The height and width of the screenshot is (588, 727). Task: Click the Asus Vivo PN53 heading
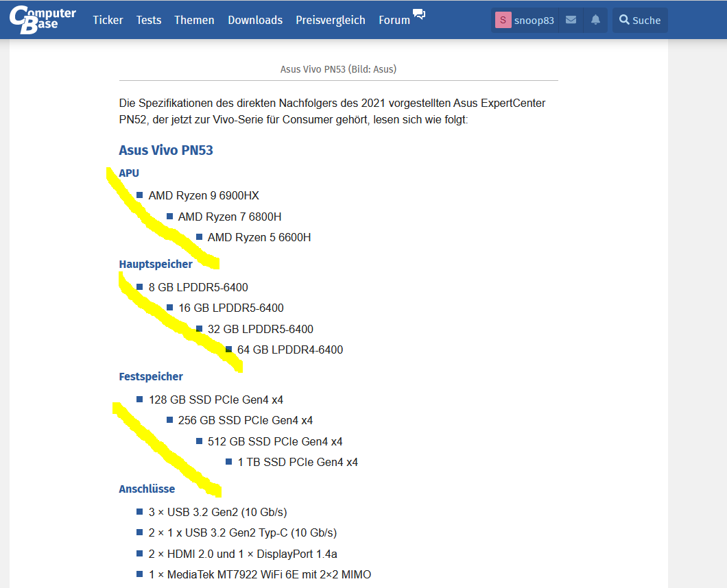tap(166, 150)
